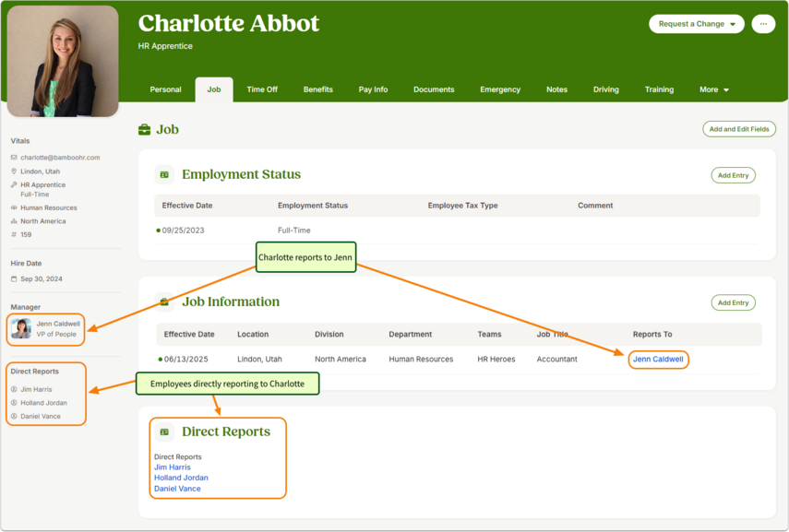
Task: Click the HR Heroes teams cell
Action: click(x=496, y=359)
